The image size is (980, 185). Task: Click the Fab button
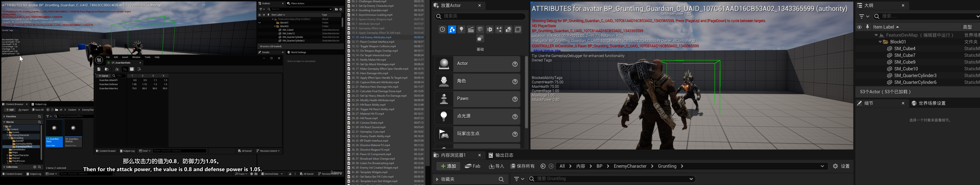tap(472, 166)
